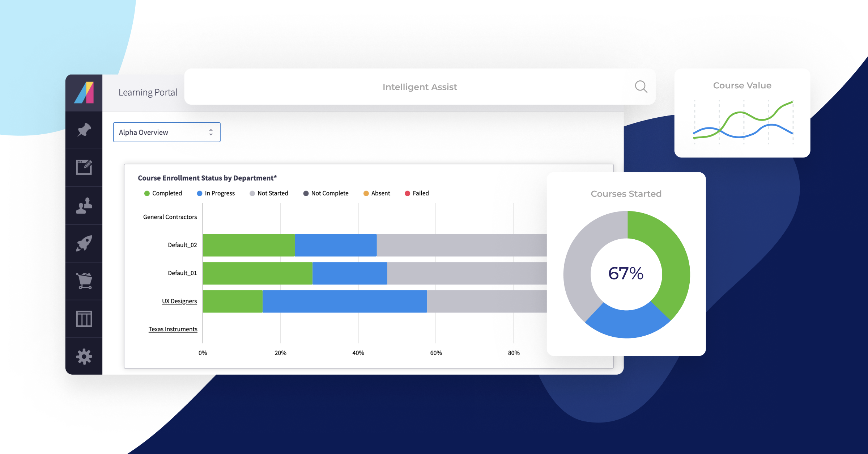Screen dimensions: 868x454
Task: Click the rocket launch sidebar icon
Action: point(84,243)
